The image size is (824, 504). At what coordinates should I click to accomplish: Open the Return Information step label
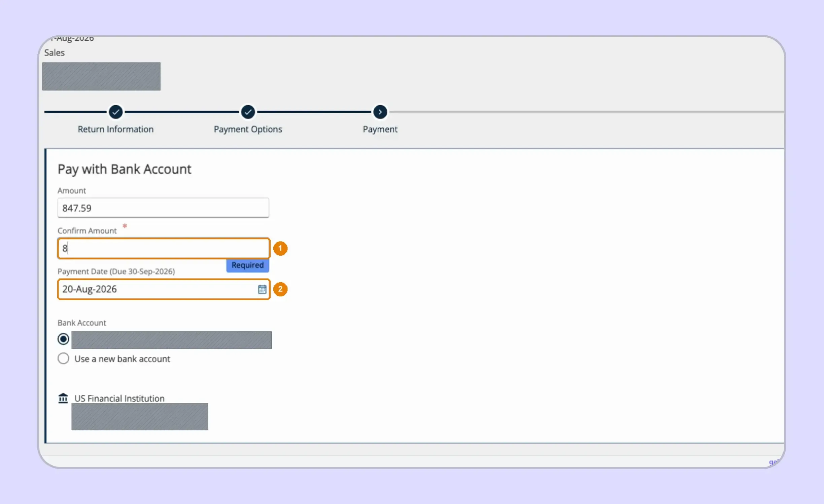tap(115, 129)
